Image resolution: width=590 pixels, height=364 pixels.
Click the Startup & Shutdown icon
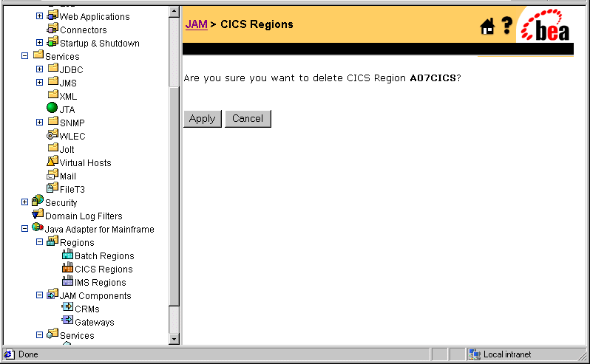[52, 41]
